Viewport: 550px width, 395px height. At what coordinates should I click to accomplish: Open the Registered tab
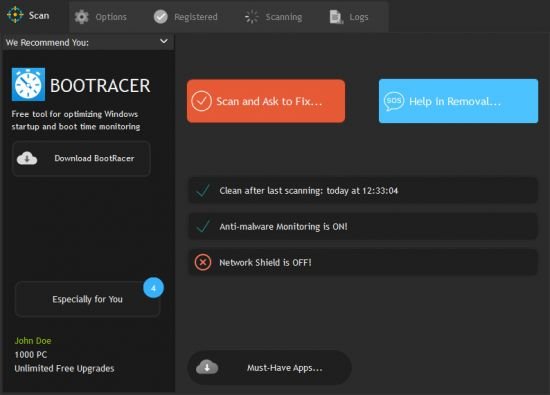tap(186, 17)
